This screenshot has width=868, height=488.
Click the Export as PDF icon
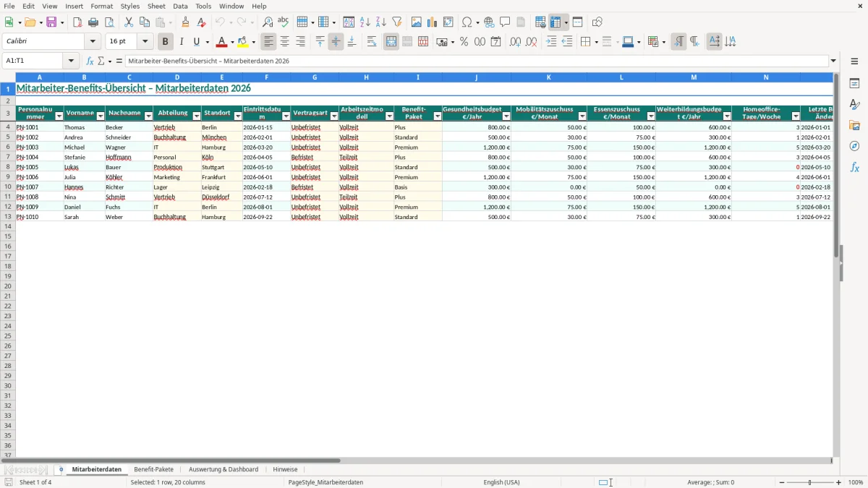tap(77, 22)
